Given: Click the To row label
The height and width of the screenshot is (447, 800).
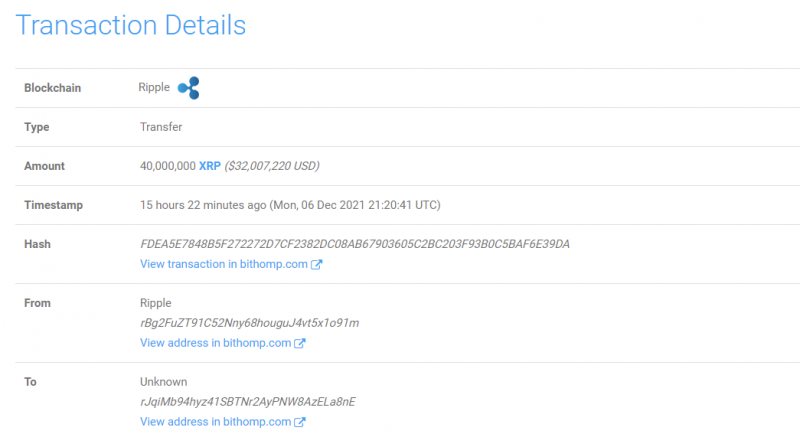Looking at the screenshot, I should (30, 382).
